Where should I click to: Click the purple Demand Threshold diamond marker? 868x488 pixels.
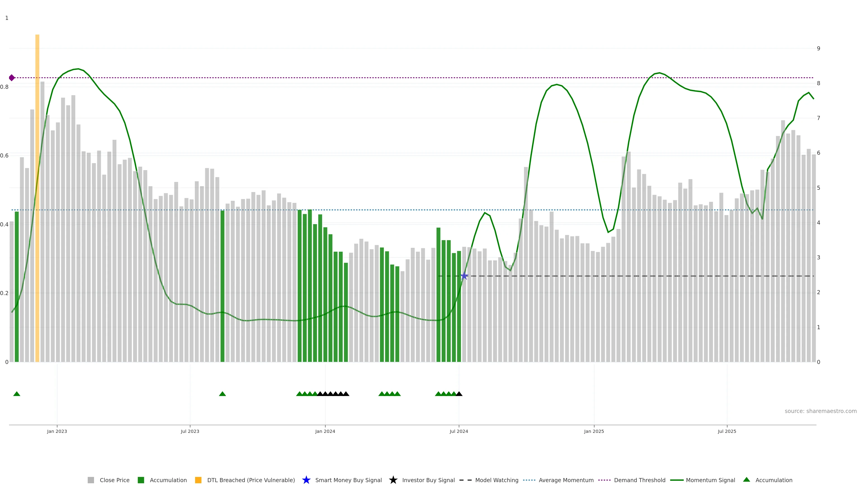(12, 78)
